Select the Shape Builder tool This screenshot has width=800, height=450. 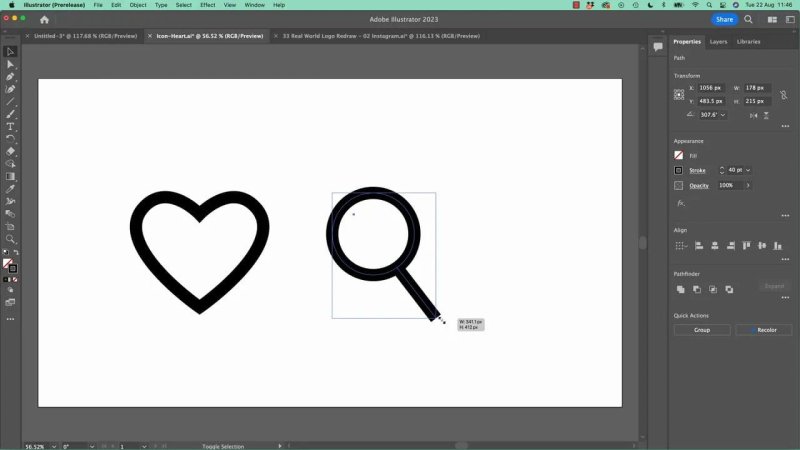10,164
